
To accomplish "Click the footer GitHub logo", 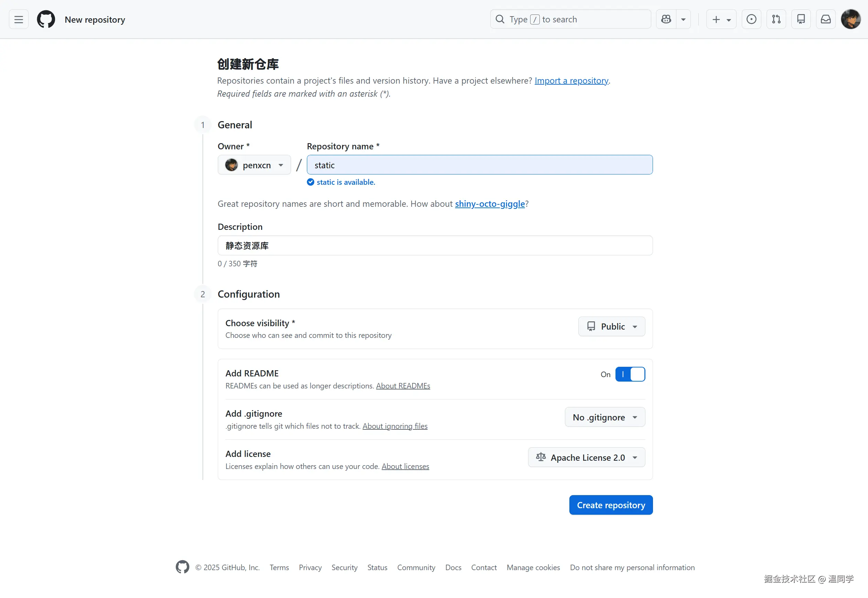I will tap(182, 567).
